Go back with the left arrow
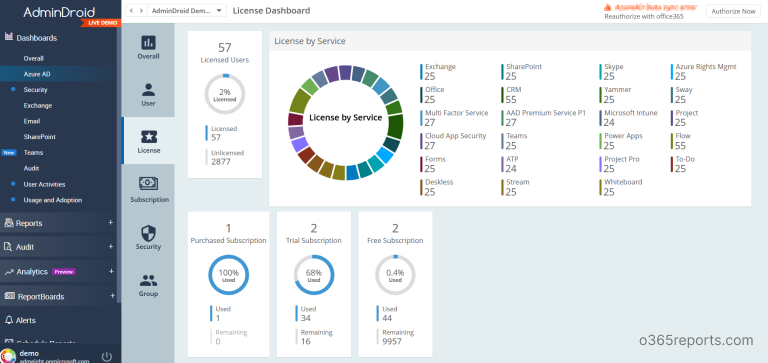768x363 pixels. pos(132,10)
